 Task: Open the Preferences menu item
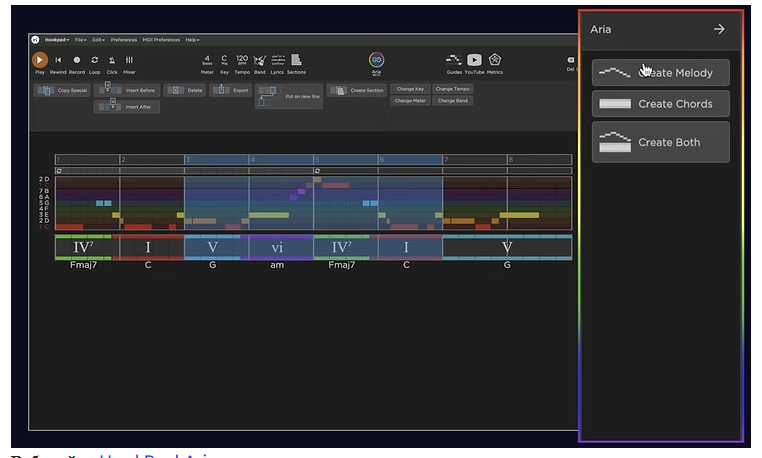124,40
